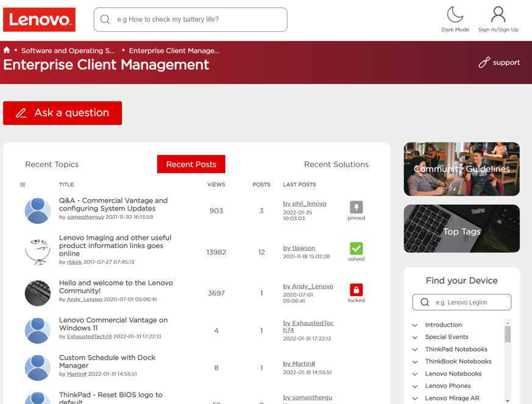Viewport: 532px width, 404px height.
Task: Expand the ThinkBook Notebooks category
Action: [415, 361]
